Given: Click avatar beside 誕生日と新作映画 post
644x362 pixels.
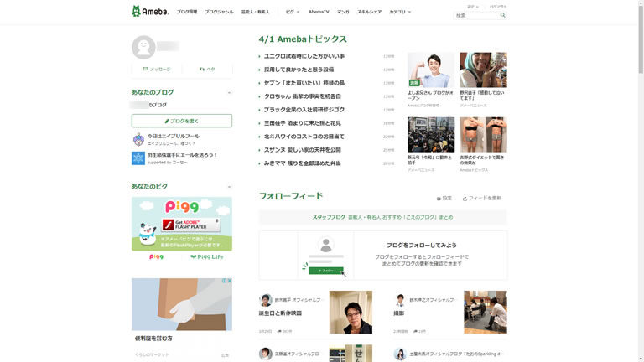Looking at the screenshot, I should pyautogui.click(x=265, y=300).
